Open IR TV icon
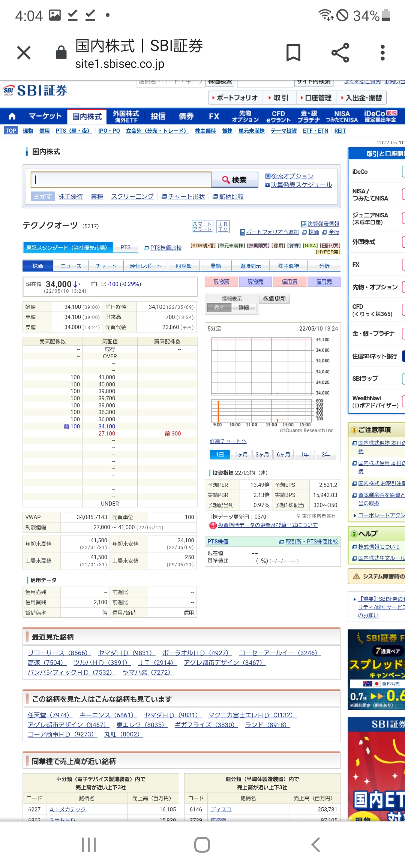This screenshot has width=405, height=868. coord(223,227)
